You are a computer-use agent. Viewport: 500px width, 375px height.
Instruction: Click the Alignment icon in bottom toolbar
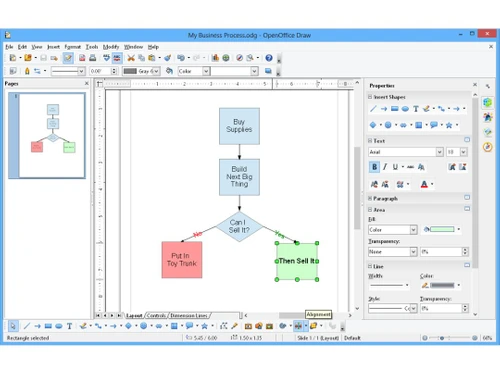(x=298, y=326)
